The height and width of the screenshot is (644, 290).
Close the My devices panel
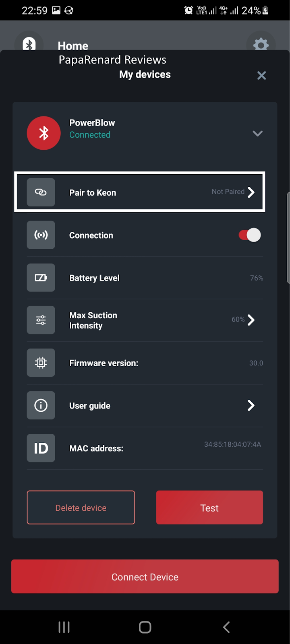pyautogui.click(x=261, y=76)
